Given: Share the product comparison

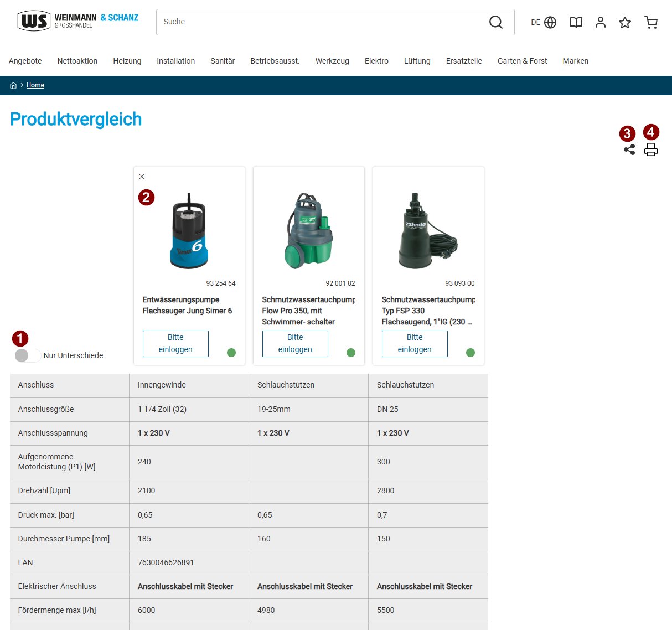Looking at the screenshot, I should (x=629, y=149).
